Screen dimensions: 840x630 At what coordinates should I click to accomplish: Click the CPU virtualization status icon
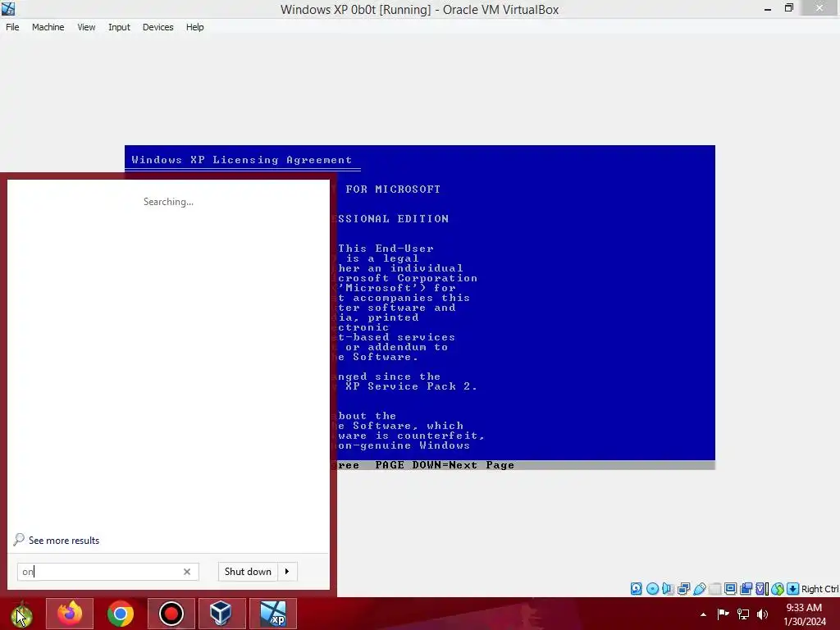[x=761, y=589]
